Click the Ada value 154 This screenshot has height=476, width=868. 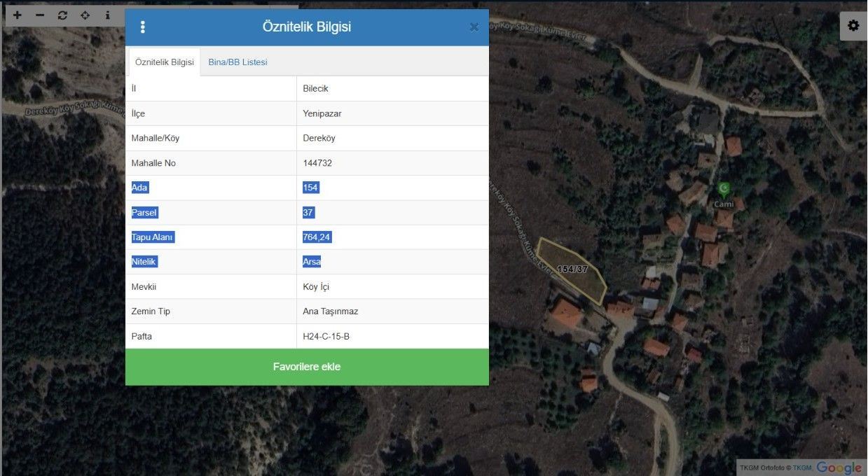tap(310, 188)
